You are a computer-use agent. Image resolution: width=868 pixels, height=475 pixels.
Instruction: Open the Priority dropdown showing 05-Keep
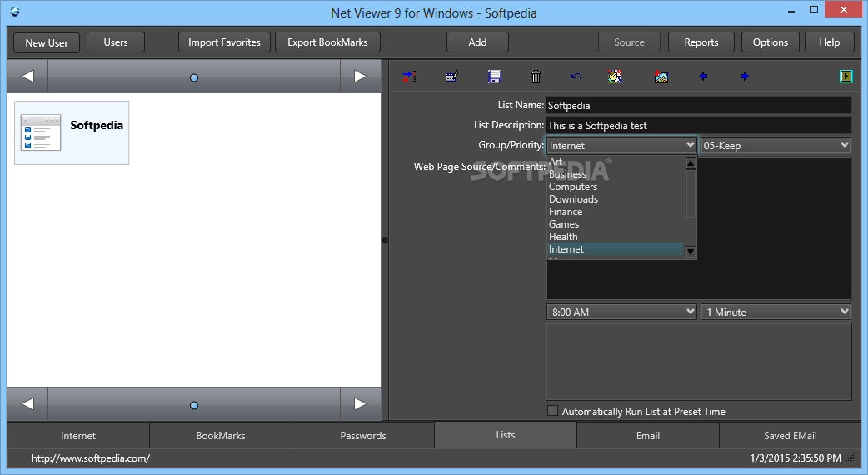776,145
